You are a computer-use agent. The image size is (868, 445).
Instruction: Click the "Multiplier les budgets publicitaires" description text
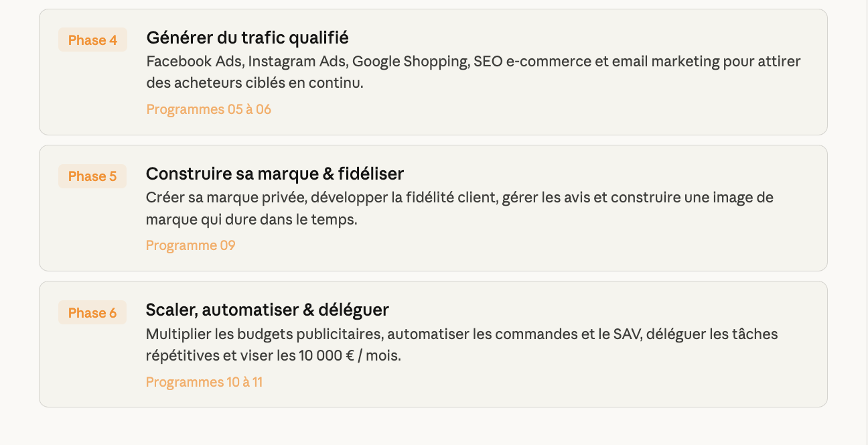click(x=264, y=334)
